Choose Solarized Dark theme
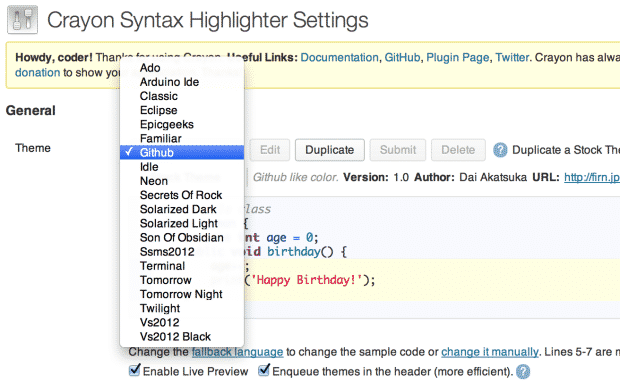This screenshot has width=620, height=383. pyautogui.click(x=182, y=209)
